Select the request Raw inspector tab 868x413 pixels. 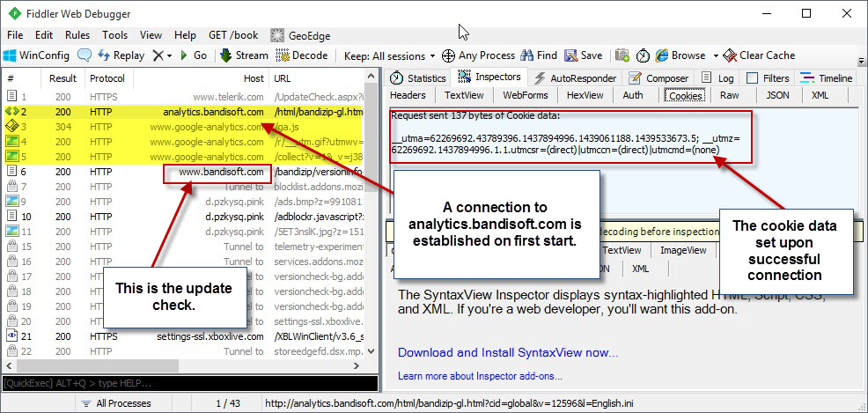(x=730, y=95)
